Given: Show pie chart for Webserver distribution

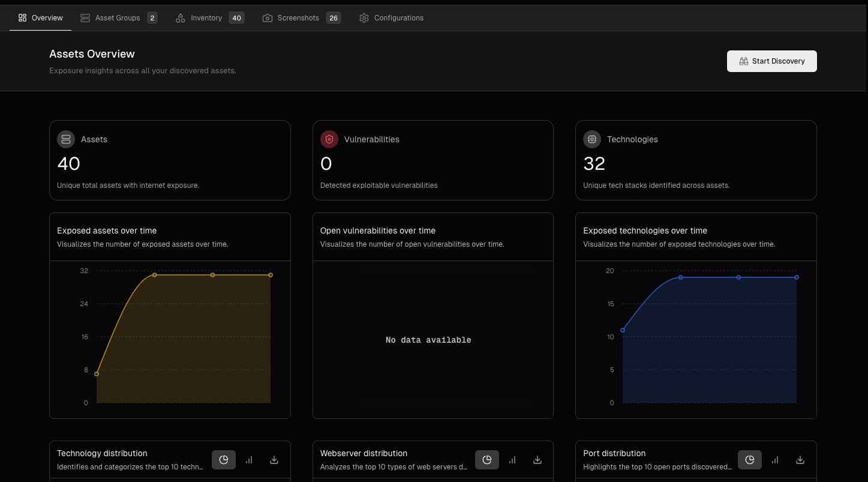Looking at the screenshot, I should (487, 460).
